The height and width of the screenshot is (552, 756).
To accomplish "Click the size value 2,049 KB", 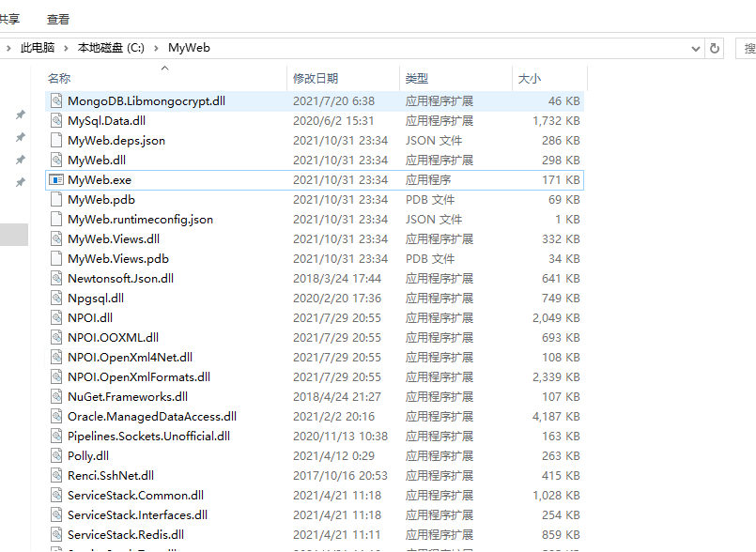I will 556,317.
